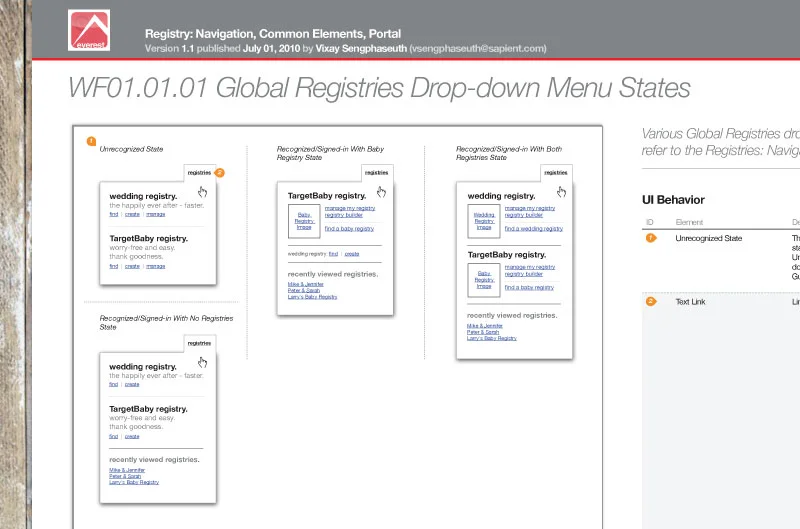Click Baby Registry Image in Baby Registry State panel

[304, 221]
